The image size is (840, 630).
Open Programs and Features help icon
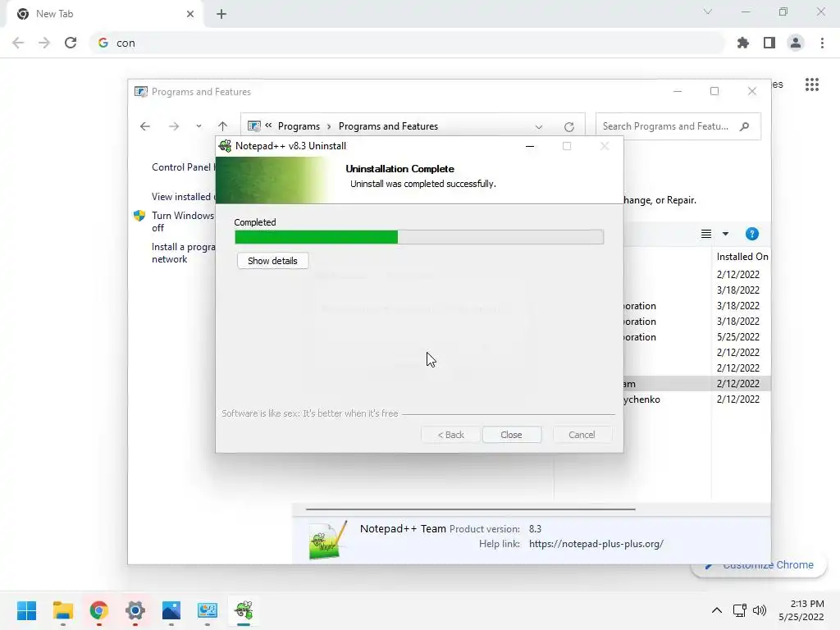(x=751, y=234)
